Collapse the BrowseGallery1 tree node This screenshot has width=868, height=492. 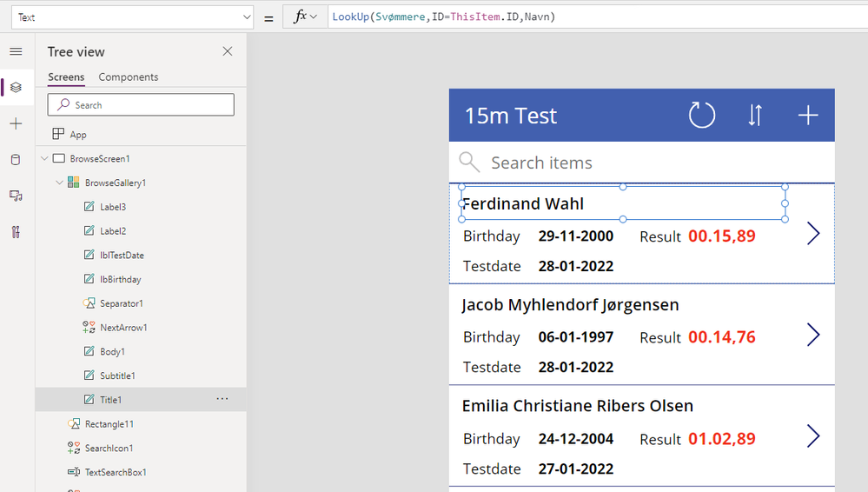59,183
